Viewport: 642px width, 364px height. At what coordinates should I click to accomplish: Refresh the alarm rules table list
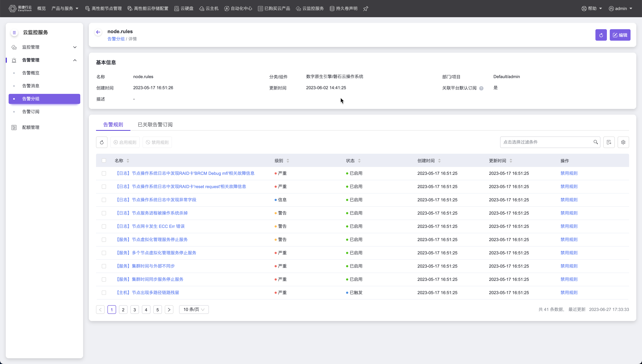pos(102,142)
